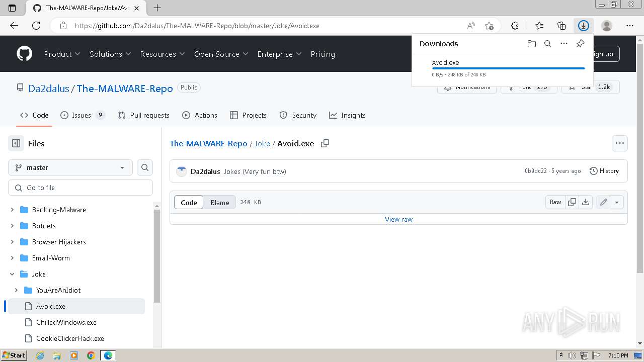Go to Pull requests tab
Image resolution: width=644 pixels, height=362 pixels.
click(143, 115)
